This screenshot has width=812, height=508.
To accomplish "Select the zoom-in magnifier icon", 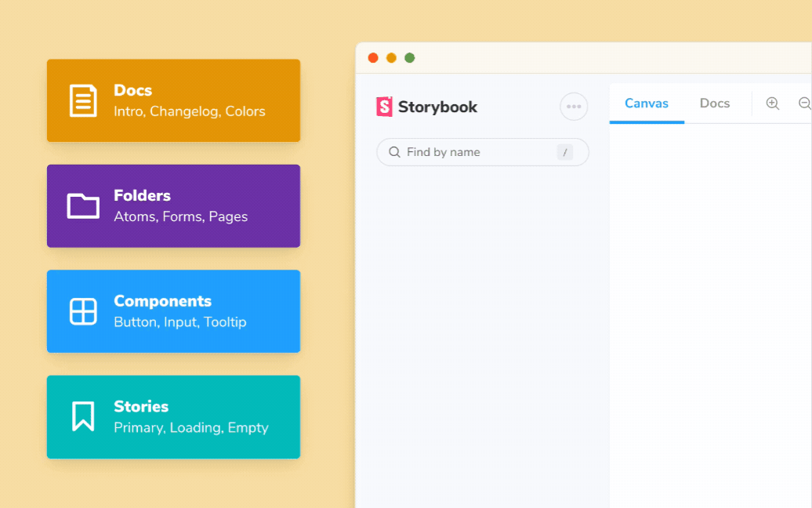I will [773, 103].
